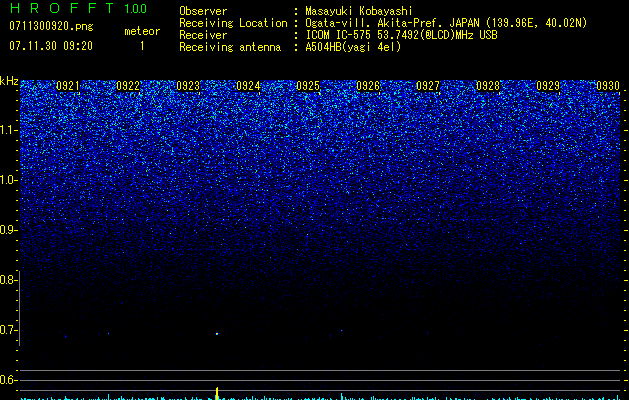Click the 0.6 kHz axis label

coord(8,380)
